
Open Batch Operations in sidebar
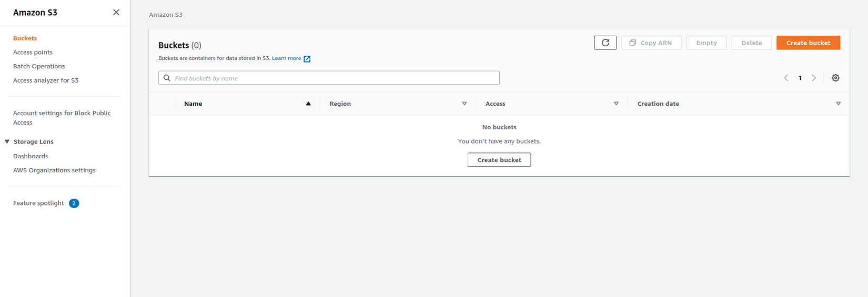pyautogui.click(x=39, y=66)
